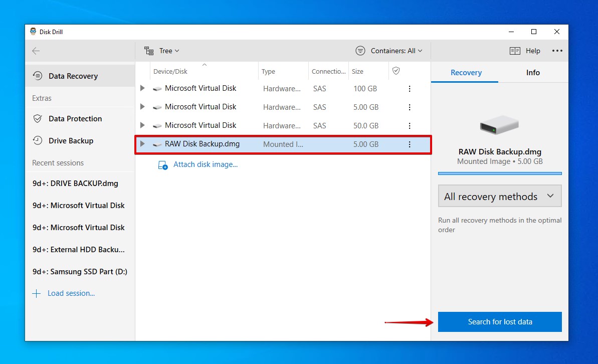Select the RAW Disk Backup.dmg disk
Viewport: 598px width, 364px height.
(x=283, y=144)
